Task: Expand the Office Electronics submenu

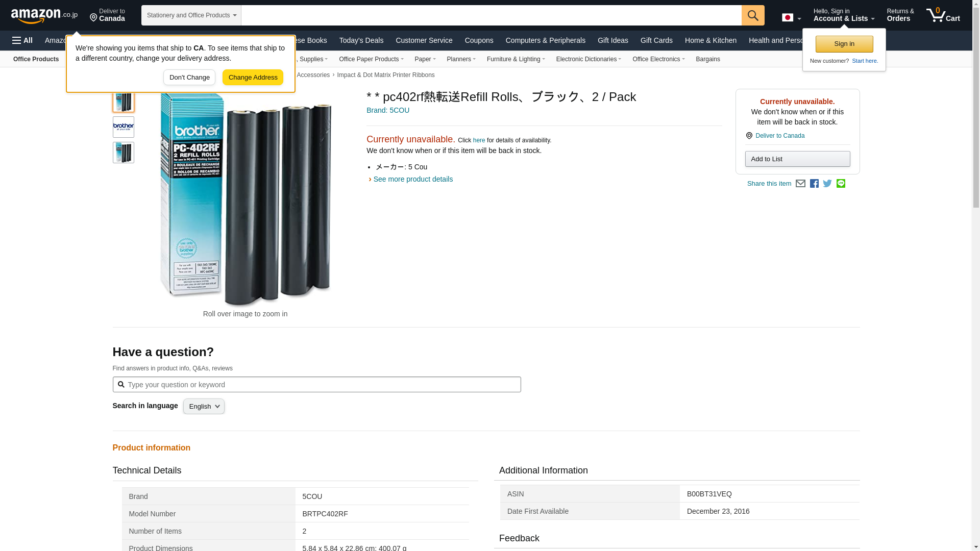Action: pos(658,59)
